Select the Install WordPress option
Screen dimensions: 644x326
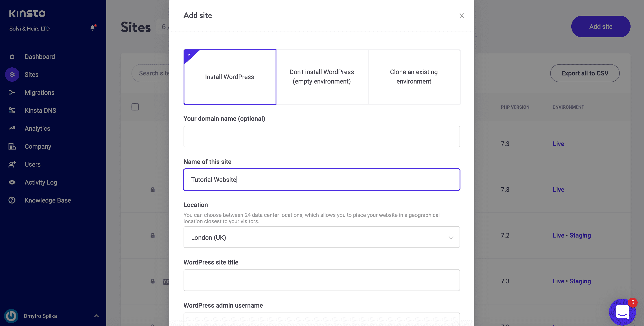coord(230,77)
